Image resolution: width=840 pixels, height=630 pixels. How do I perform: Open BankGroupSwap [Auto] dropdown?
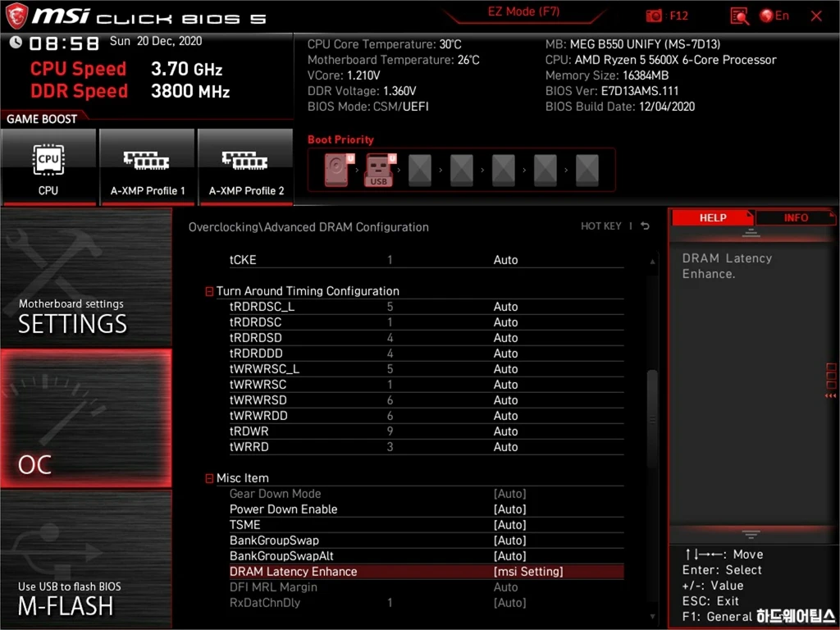point(509,540)
